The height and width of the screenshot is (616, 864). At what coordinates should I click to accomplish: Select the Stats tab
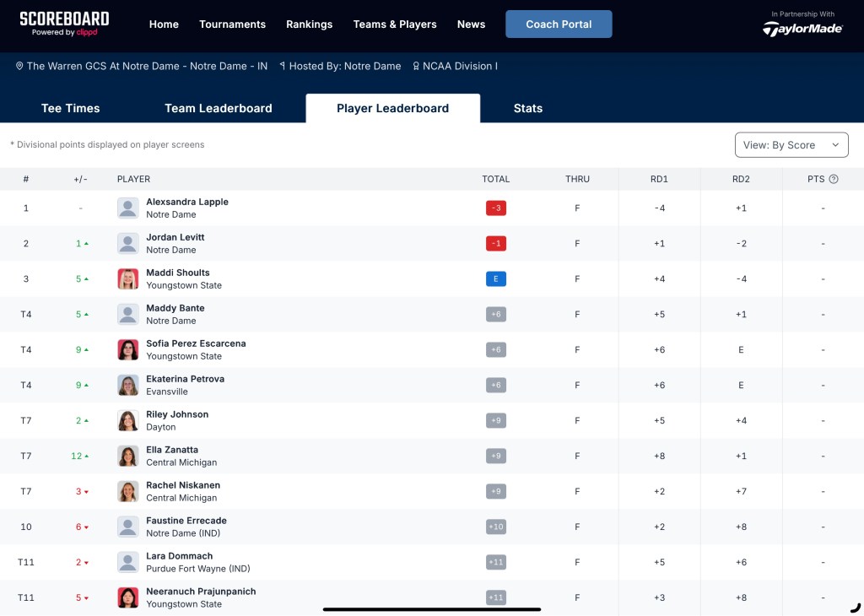[527, 108]
